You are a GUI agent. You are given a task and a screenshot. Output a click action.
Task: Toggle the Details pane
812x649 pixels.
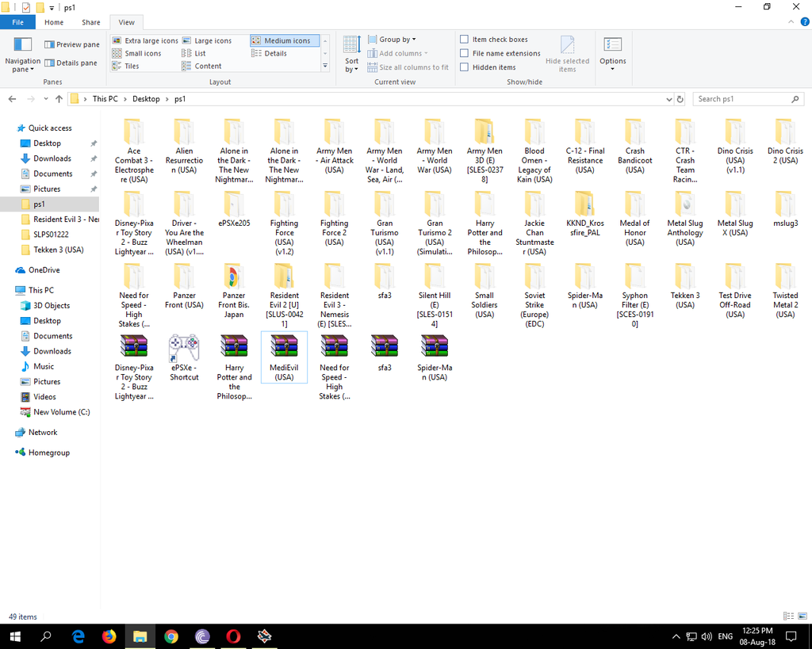(71, 63)
